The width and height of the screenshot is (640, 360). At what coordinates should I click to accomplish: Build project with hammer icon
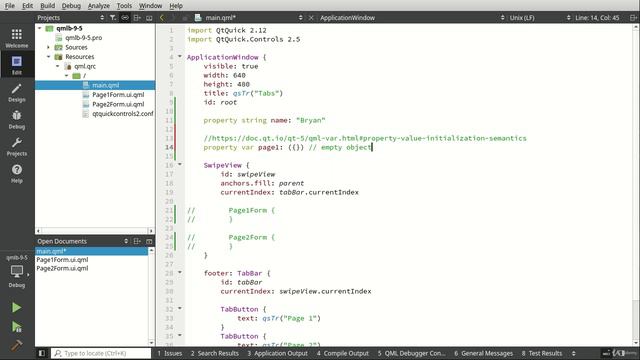tap(16, 345)
